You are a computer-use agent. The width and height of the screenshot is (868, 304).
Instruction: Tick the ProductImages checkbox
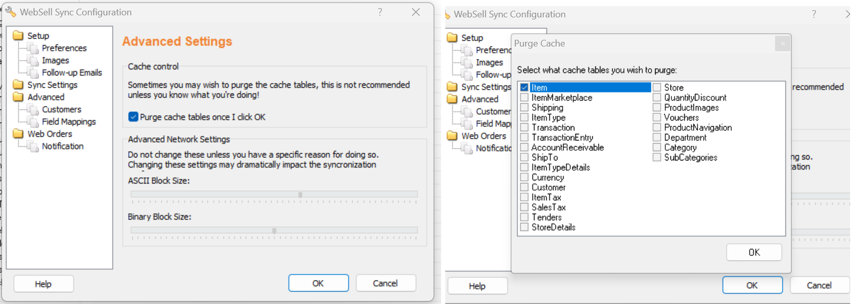tap(657, 107)
